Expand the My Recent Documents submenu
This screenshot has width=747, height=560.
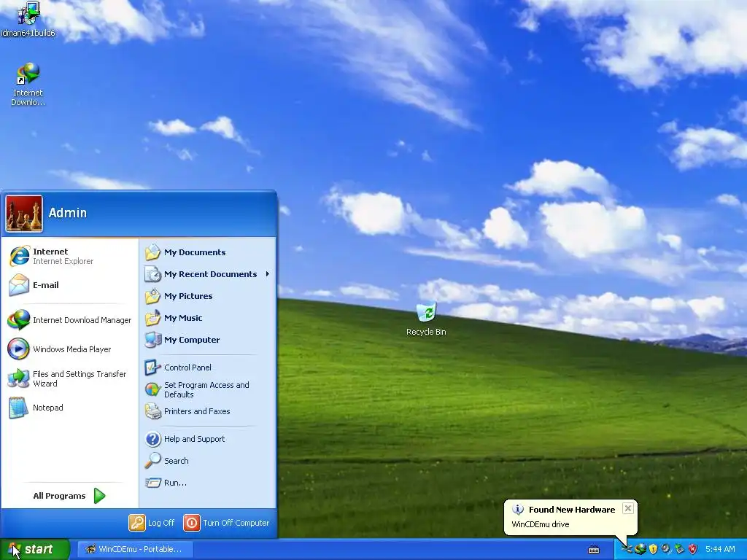[207, 274]
